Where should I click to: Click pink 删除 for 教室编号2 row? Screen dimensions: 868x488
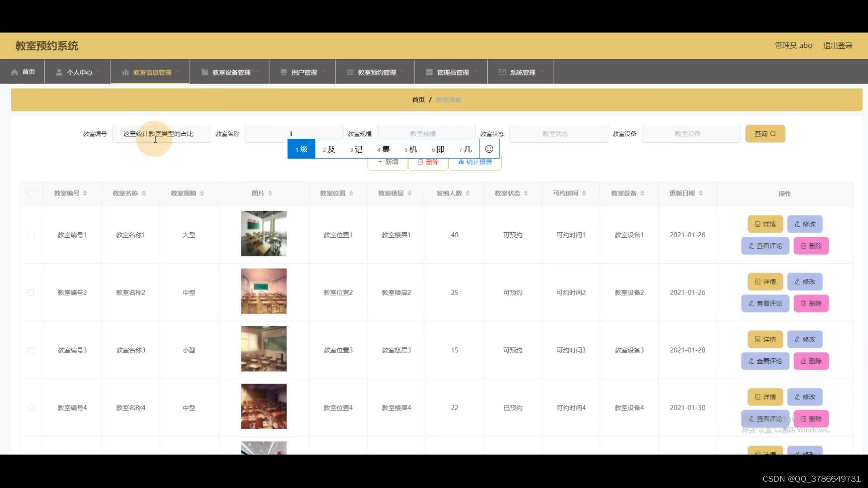click(x=811, y=304)
